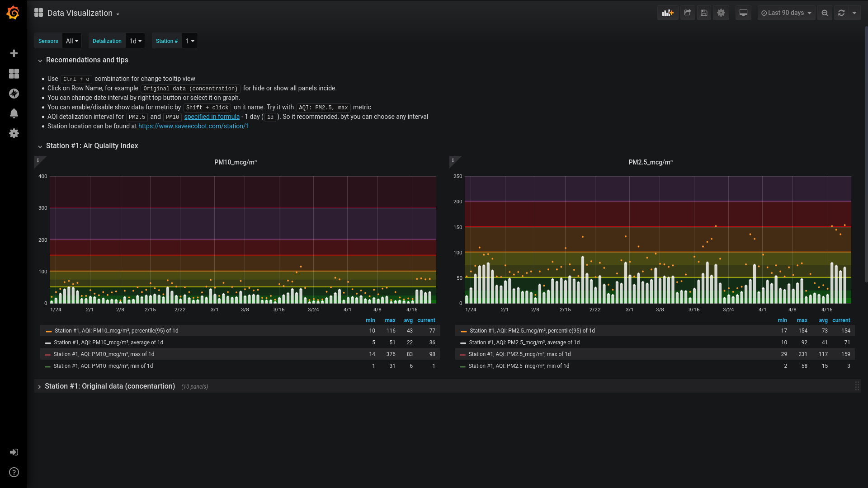Click the refresh dashboard icon
Viewport: 868px width, 488px height.
coord(841,13)
